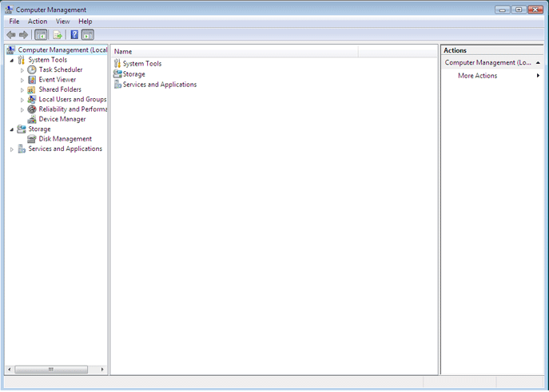Click the Storage icon in the tree
Screen dimensions: 549x392
pos(22,129)
